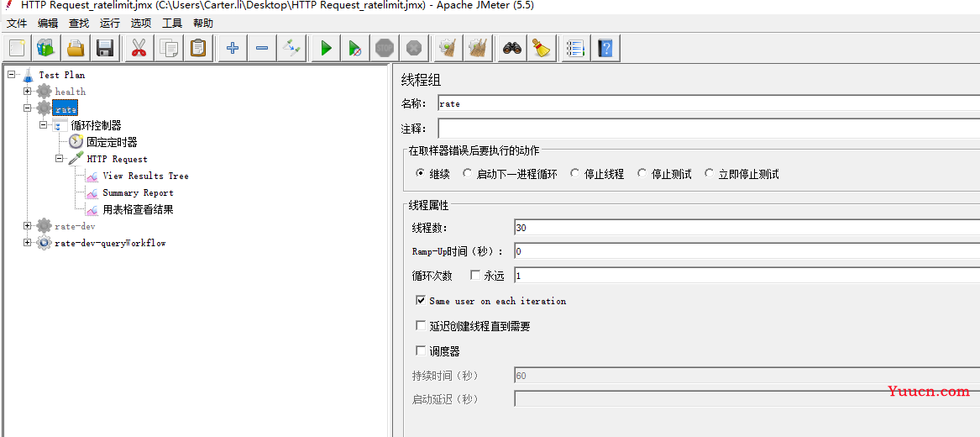Image resolution: width=980 pixels, height=437 pixels.
Task: Select Summary Report in tree
Action: pyautogui.click(x=138, y=192)
